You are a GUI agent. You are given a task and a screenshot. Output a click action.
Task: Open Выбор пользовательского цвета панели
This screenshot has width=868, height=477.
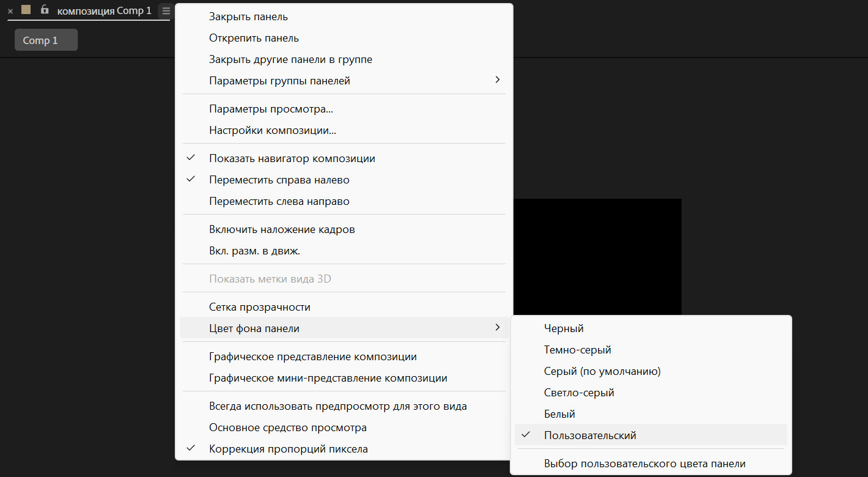pyautogui.click(x=644, y=464)
